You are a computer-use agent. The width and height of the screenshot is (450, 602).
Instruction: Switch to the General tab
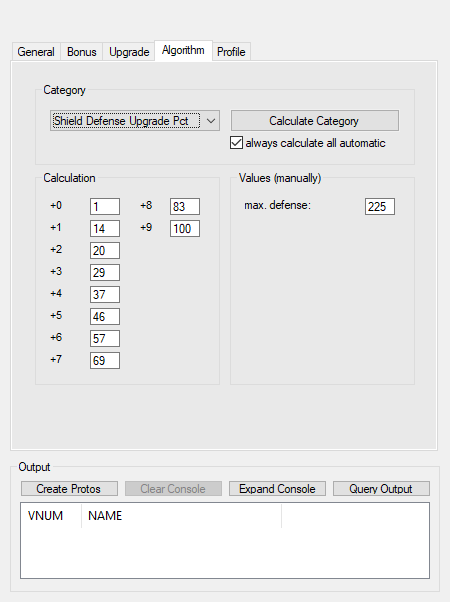[36, 52]
